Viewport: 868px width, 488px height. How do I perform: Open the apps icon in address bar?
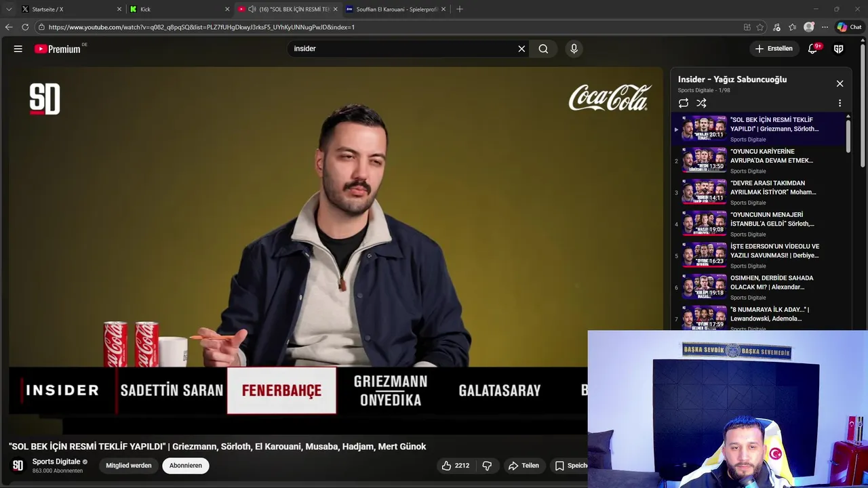click(x=747, y=27)
